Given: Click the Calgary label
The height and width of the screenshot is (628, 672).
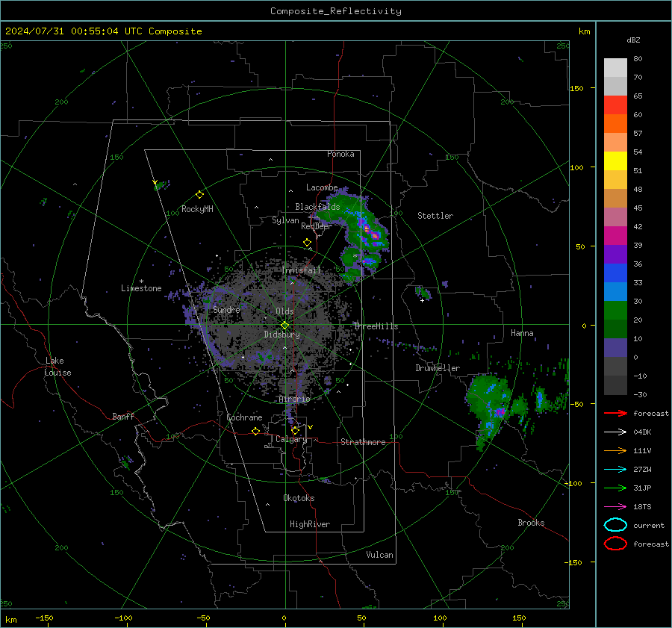Looking at the screenshot, I should (291, 439).
